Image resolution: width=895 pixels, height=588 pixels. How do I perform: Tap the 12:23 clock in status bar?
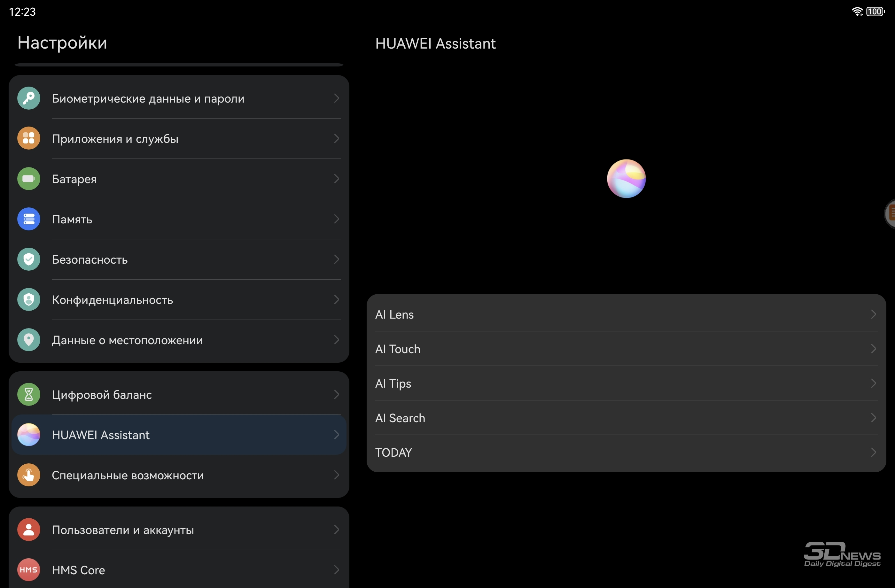tap(22, 12)
